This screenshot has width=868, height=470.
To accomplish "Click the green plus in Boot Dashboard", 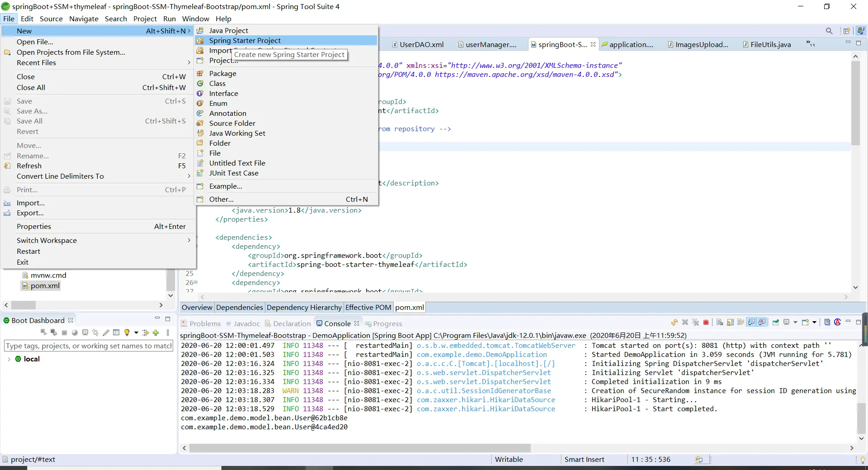I will [156, 332].
